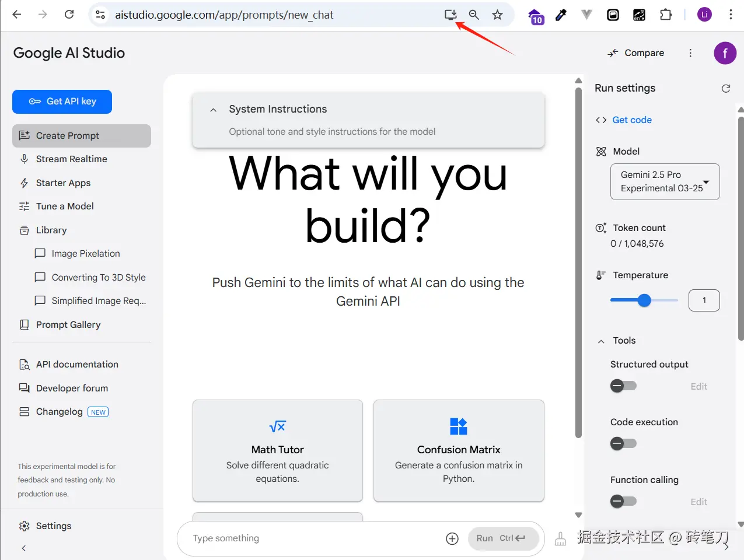Open the Gemini 2.5 Pro model dropdown
The image size is (744, 560).
pyautogui.click(x=665, y=181)
